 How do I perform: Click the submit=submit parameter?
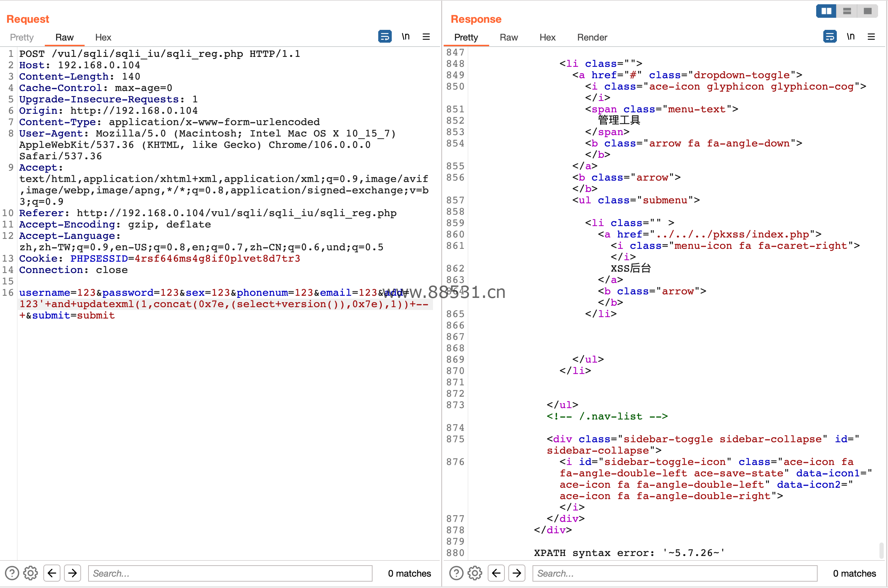(74, 315)
